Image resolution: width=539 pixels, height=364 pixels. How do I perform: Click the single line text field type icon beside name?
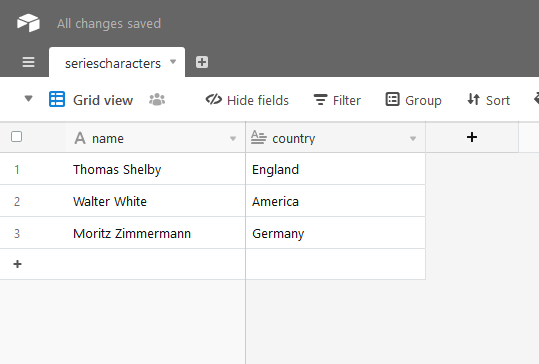(x=80, y=138)
